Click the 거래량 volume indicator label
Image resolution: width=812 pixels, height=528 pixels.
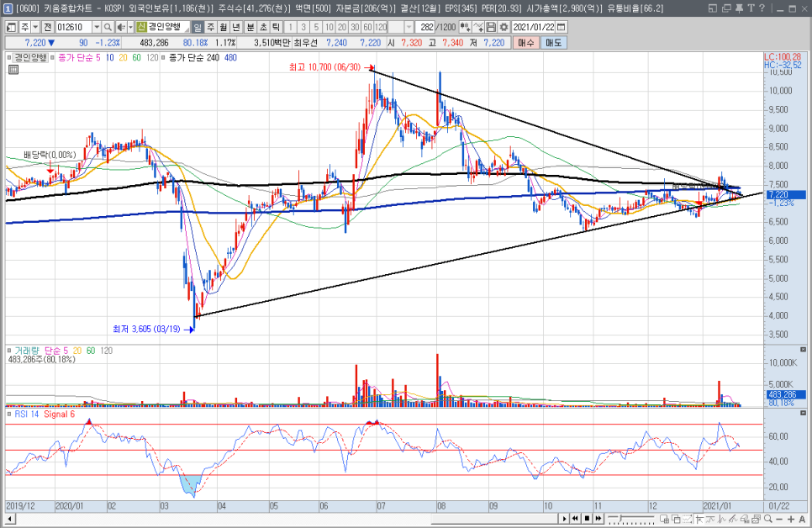coord(26,351)
